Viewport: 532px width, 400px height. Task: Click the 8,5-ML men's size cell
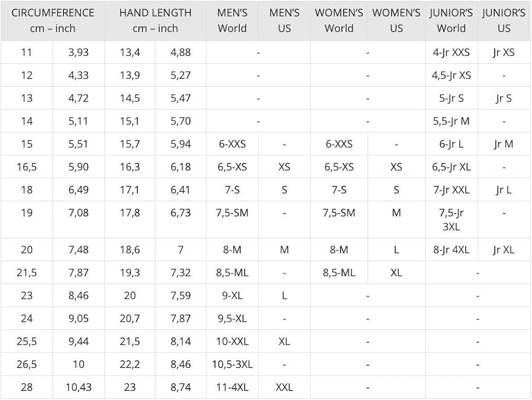pyautogui.click(x=232, y=273)
